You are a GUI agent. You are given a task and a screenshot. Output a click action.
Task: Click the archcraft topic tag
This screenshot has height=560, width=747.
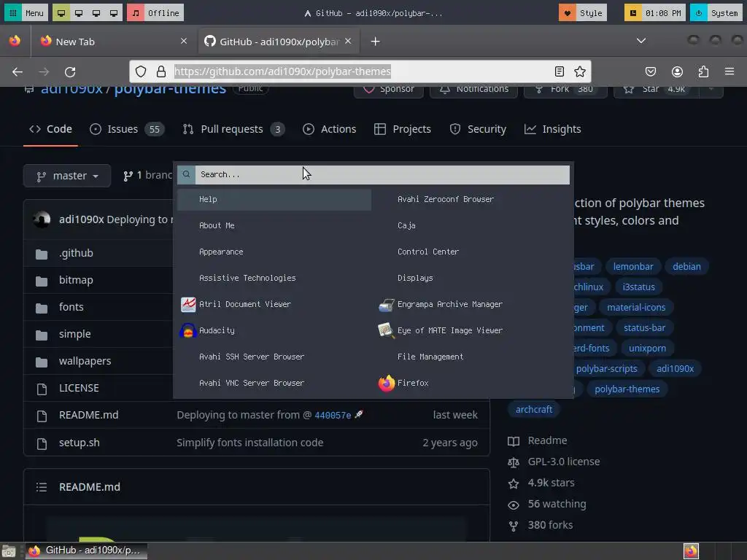(x=533, y=410)
